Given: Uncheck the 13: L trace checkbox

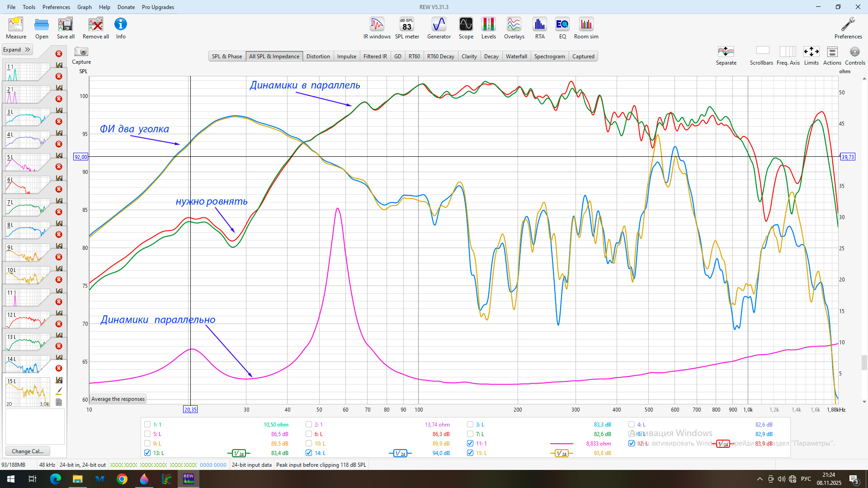Looking at the screenshot, I should [147, 453].
